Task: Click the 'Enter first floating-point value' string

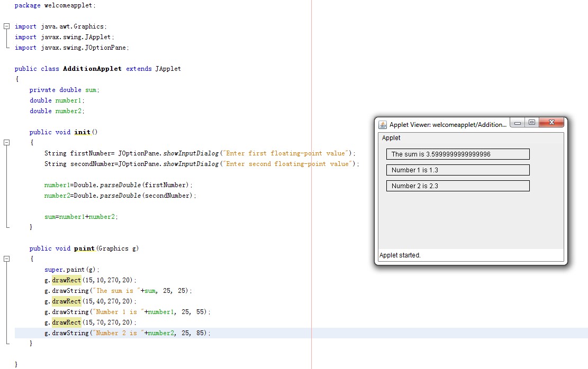Action: [287, 153]
